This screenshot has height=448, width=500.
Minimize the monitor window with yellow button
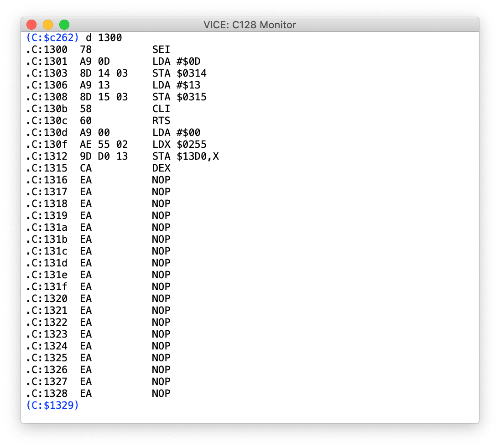[x=48, y=25]
